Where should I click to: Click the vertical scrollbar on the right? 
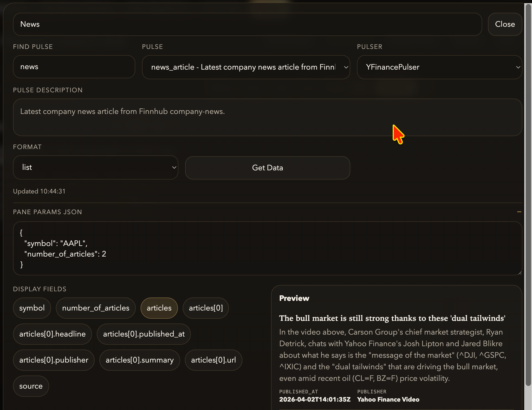(x=528, y=195)
